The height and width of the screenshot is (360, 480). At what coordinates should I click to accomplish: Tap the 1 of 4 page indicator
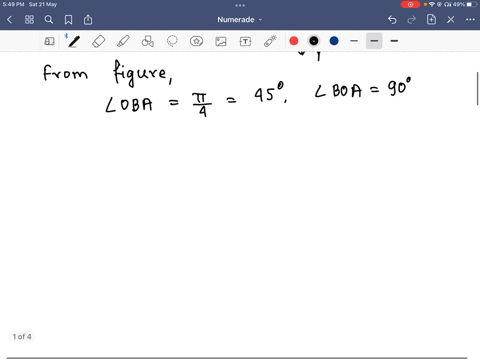(x=22, y=337)
